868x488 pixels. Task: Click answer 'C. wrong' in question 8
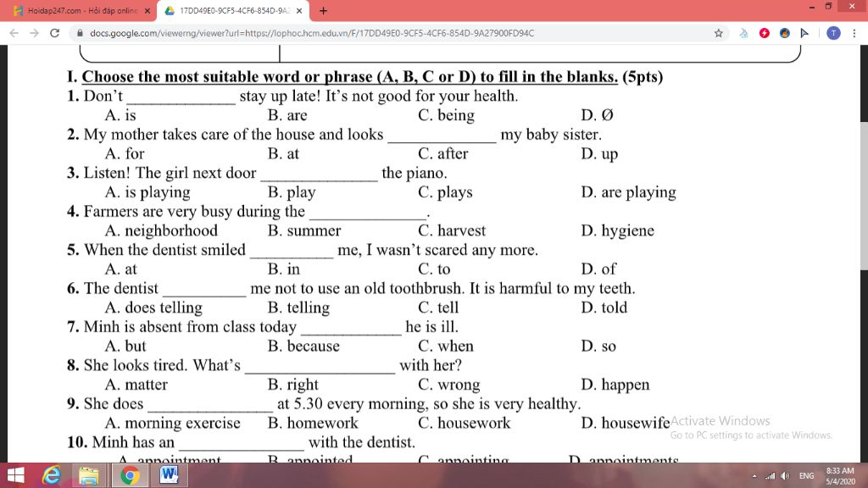tap(449, 385)
